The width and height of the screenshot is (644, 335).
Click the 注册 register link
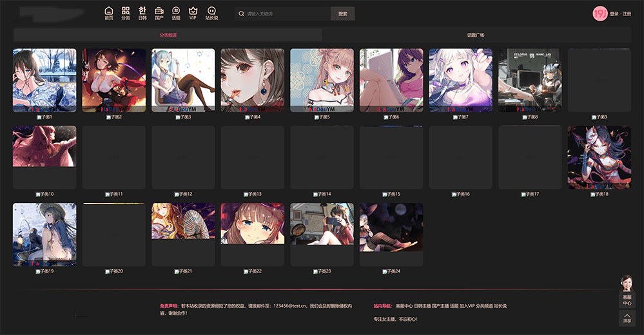(627, 14)
